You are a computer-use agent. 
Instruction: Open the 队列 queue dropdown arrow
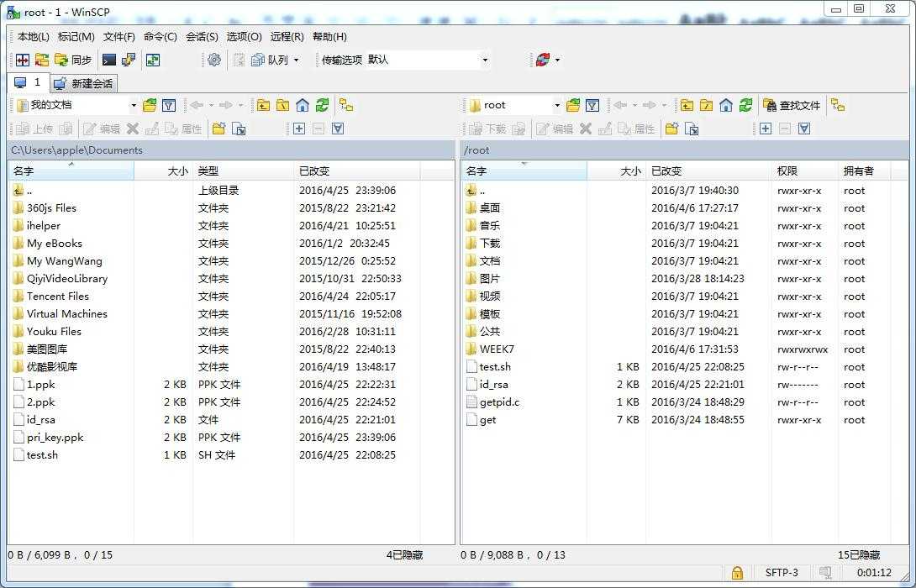coord(296,60)
